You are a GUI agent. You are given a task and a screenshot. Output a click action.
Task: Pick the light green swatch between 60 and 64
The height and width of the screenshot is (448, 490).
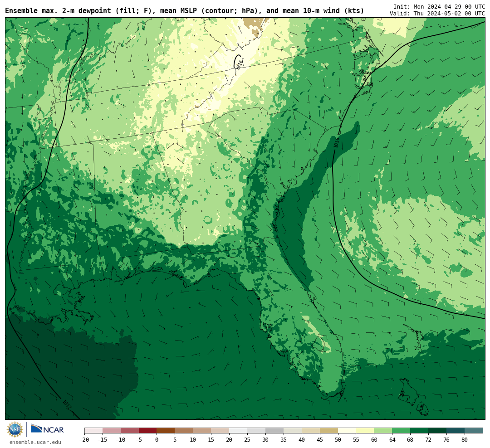(383, 431)
